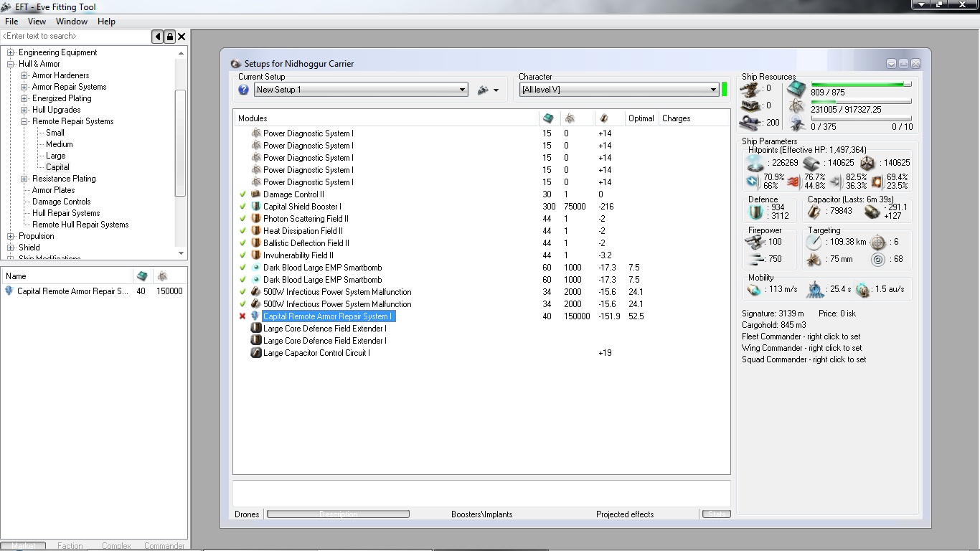
Task: Expand the Engineering Equipment tree node
Action: point(11,52)
